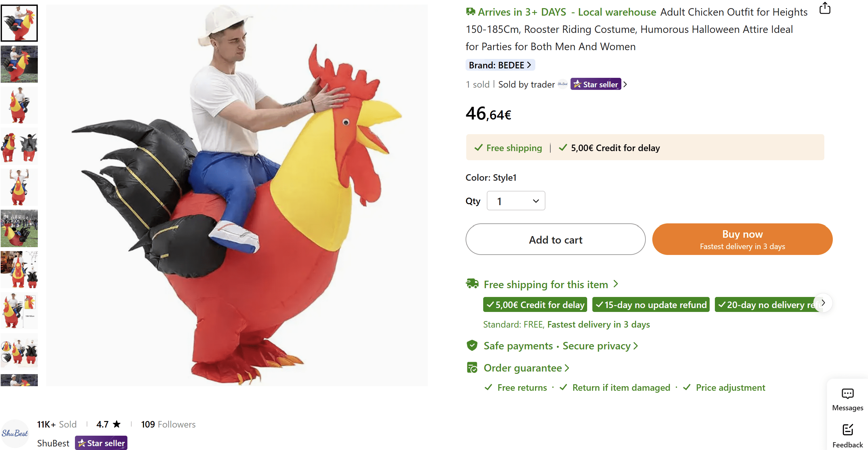Select the thumbnail showing an outdoor crowd
This screenshot has height=450, width=868.
(19, 228)
